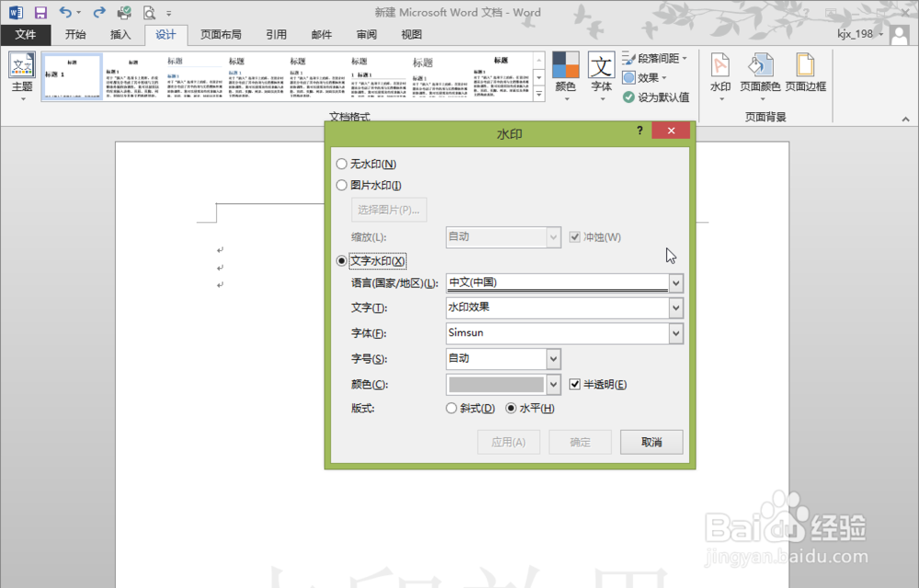
Task: Disable the 半透明 (semitransparent) checkbox
Action: coord(576,384)
